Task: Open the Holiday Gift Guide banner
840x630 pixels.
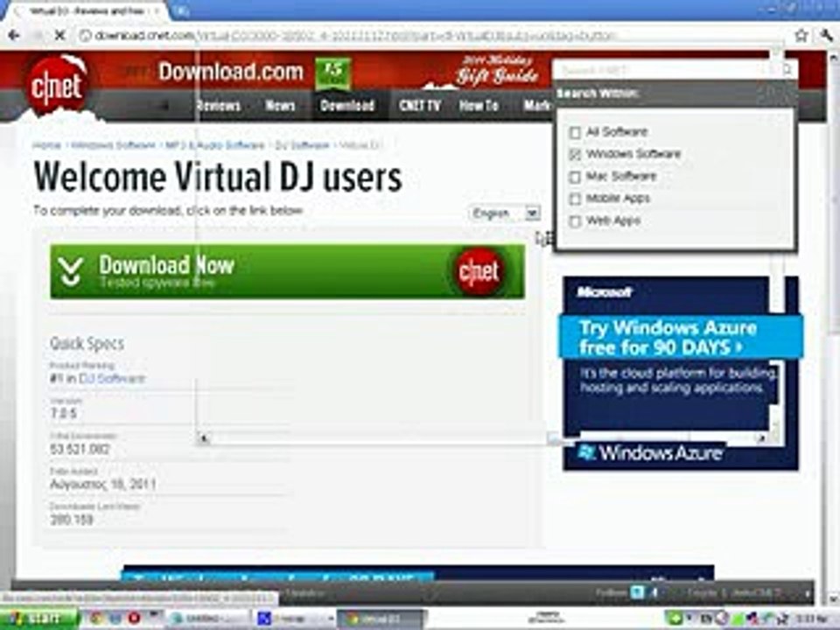Action: [497, 70]
